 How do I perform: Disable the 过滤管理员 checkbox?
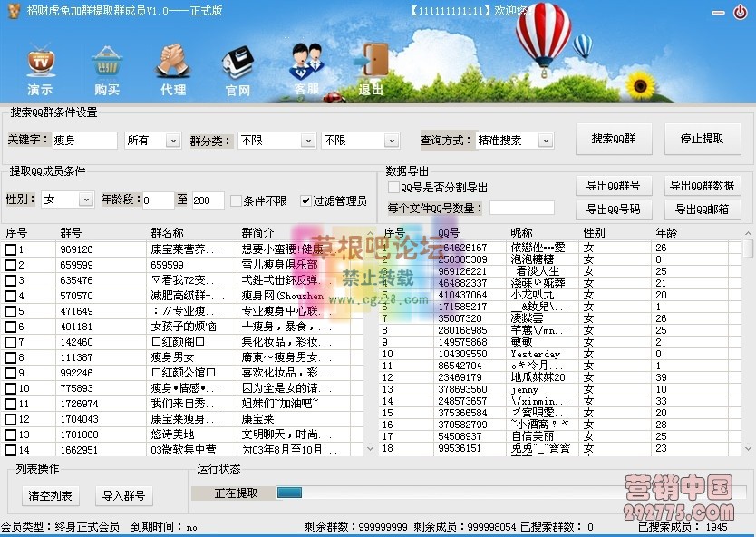306,200
